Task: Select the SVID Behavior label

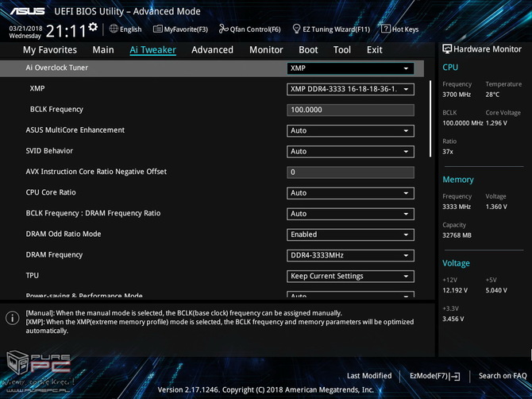Action: (49, 151)
